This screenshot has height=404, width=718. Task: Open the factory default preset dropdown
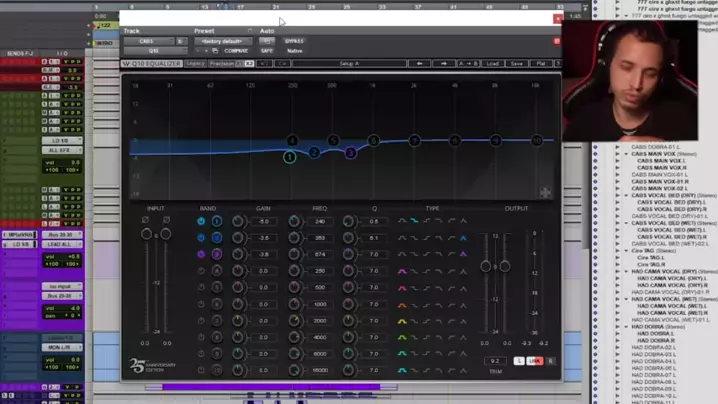(x=219, y=41)
